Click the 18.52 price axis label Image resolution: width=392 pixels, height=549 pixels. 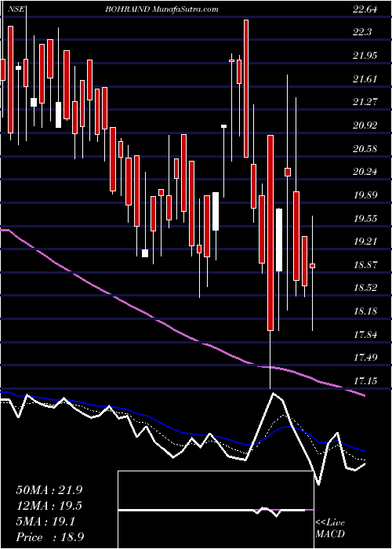click(x=365, y=288)
